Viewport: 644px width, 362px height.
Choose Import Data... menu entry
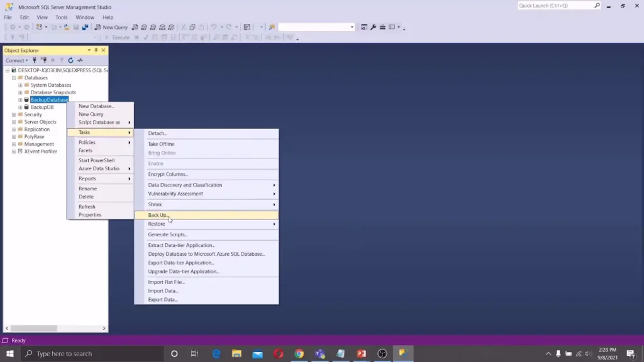(206, 291)
